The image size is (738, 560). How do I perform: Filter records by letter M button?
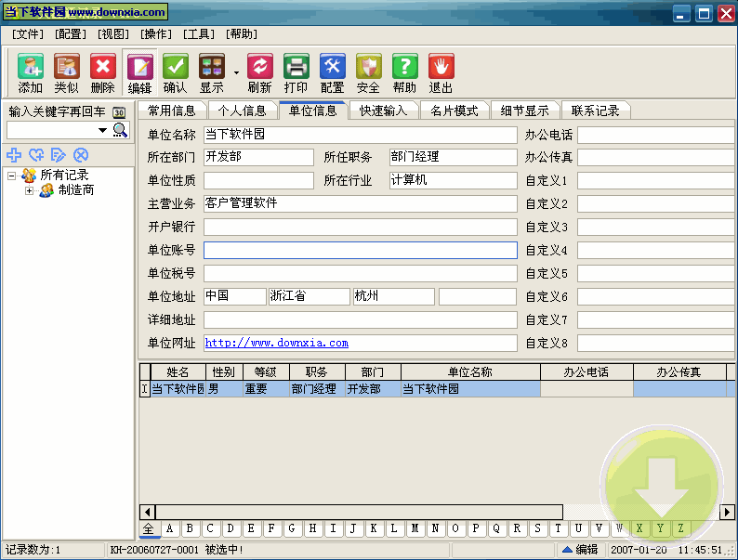click(x=414, y=528)
